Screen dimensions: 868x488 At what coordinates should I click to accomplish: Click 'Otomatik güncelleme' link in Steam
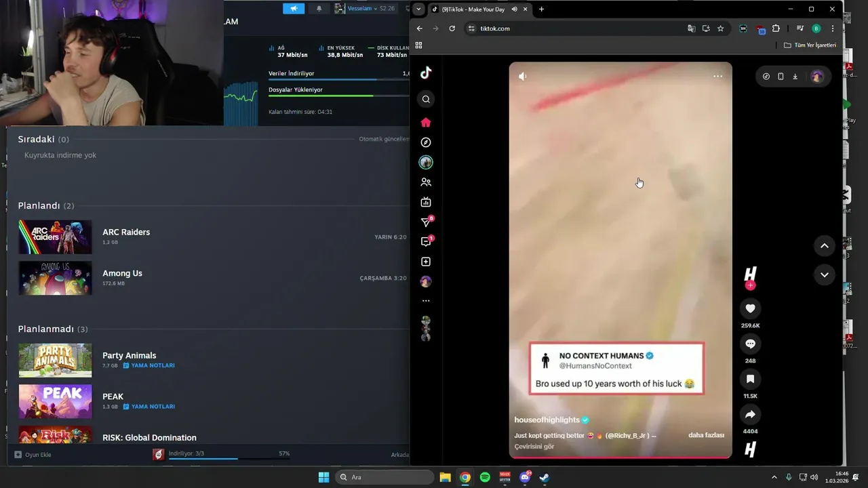384,139
